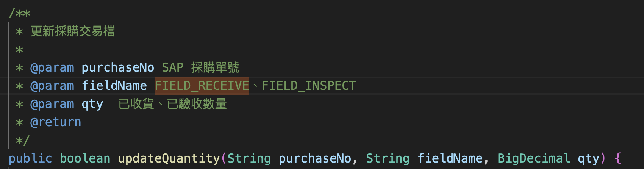
Task: Click the @return tag
Action: pyautogui.click(x=56, y=122)
